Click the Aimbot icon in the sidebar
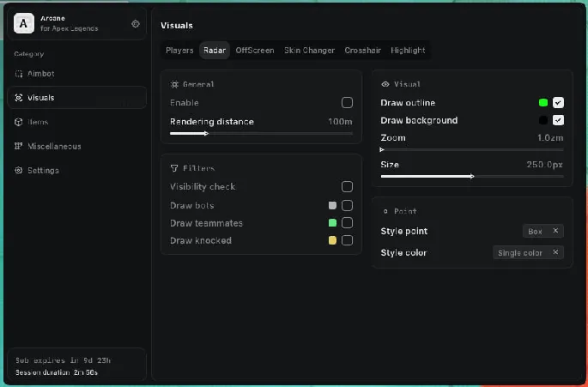This screenshot has height=387, width=588. [x=20, y=74]
